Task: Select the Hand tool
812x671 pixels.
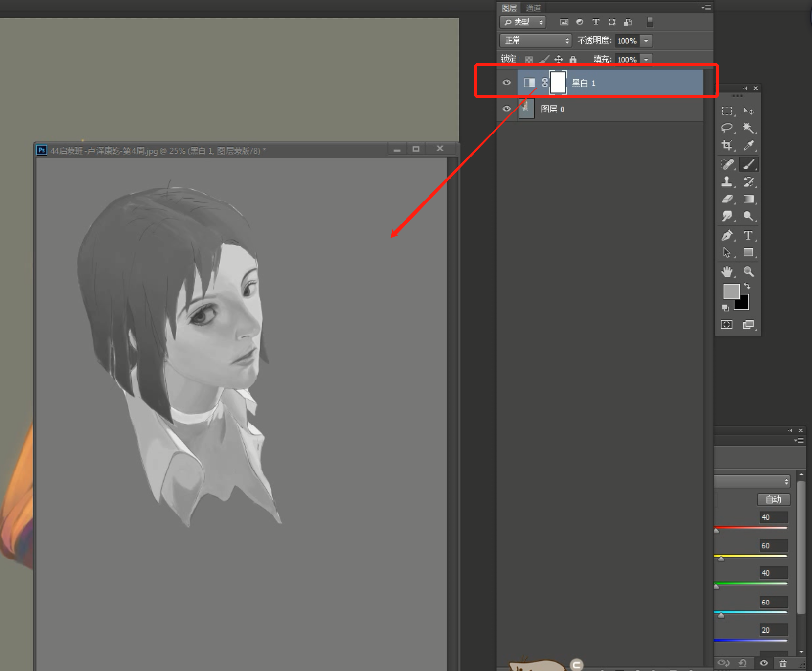Action: coord(727,271)
